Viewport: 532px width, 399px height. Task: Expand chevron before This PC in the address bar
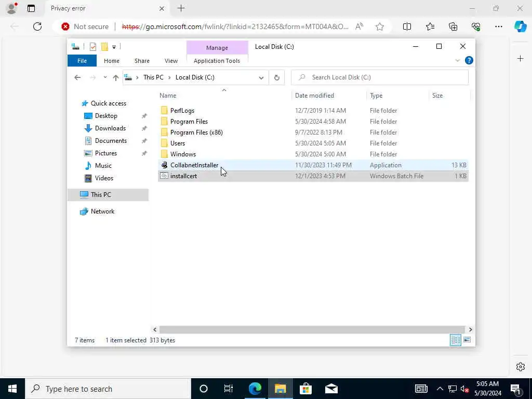click(x=137, y=77)
